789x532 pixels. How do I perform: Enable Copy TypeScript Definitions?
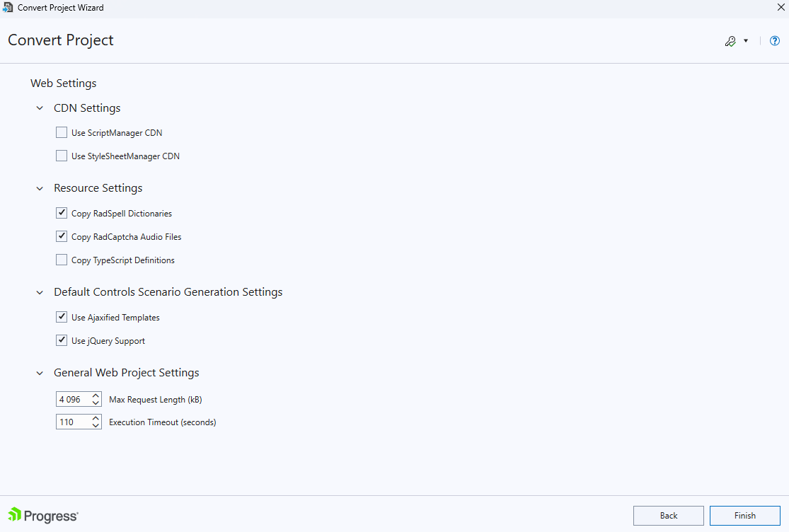(x=62, y=259)
